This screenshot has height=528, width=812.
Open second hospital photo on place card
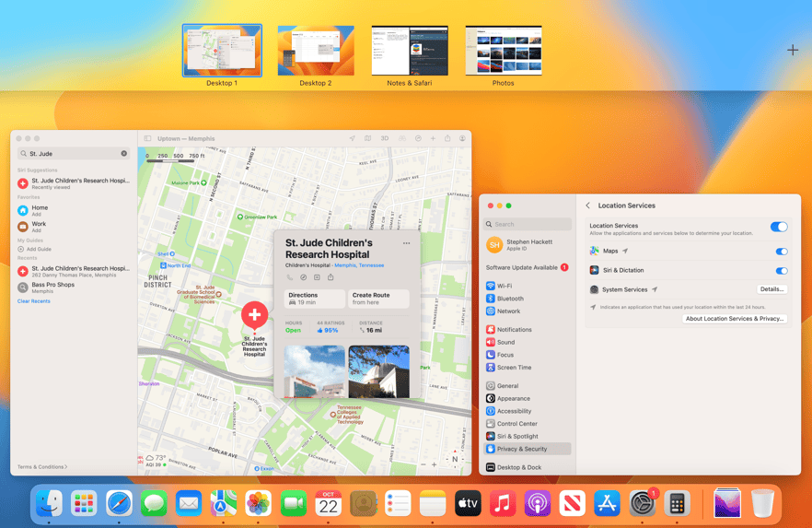point(378,371)
